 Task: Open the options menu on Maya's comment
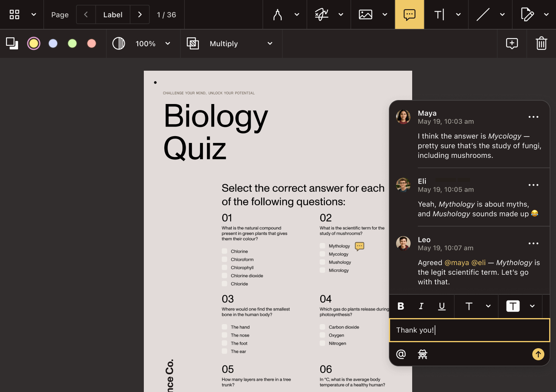click(533, 117)
